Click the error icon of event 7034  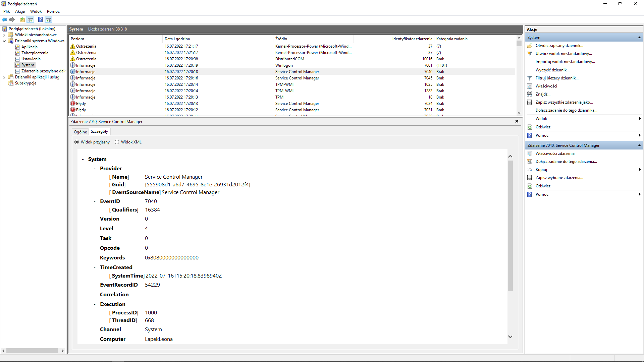(73, 104)
